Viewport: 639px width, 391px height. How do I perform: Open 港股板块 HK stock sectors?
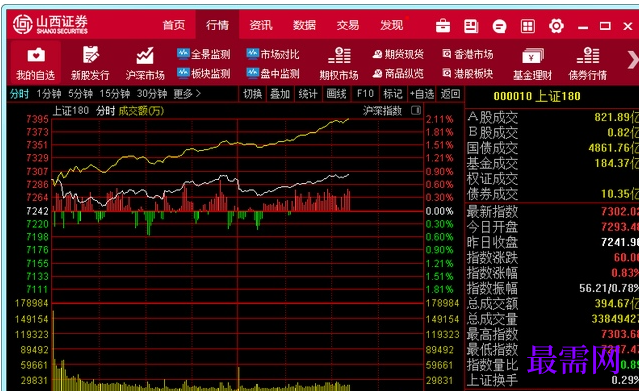[x=468, y=73]
